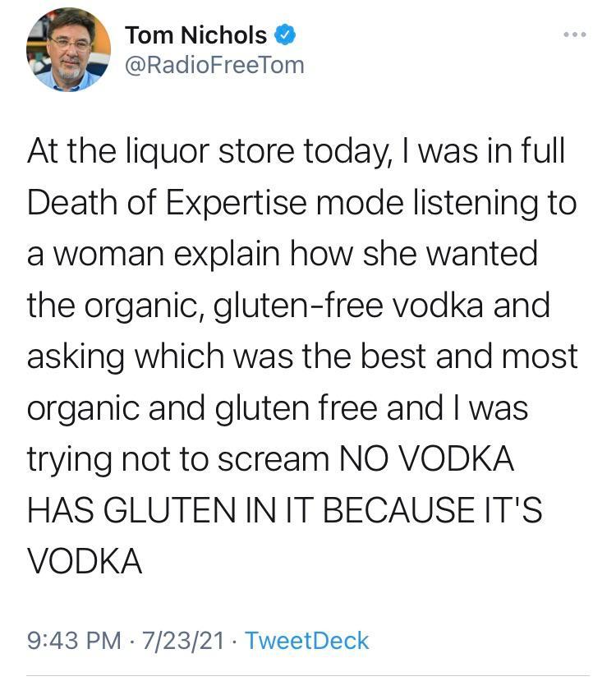Click the username to visit the profile

pos(214,62)
